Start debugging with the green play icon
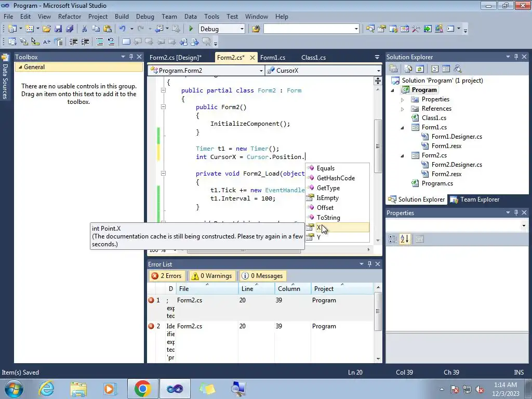Image resolution: width=532 pixels, height=399 pixels. click(x=191, y=29)
